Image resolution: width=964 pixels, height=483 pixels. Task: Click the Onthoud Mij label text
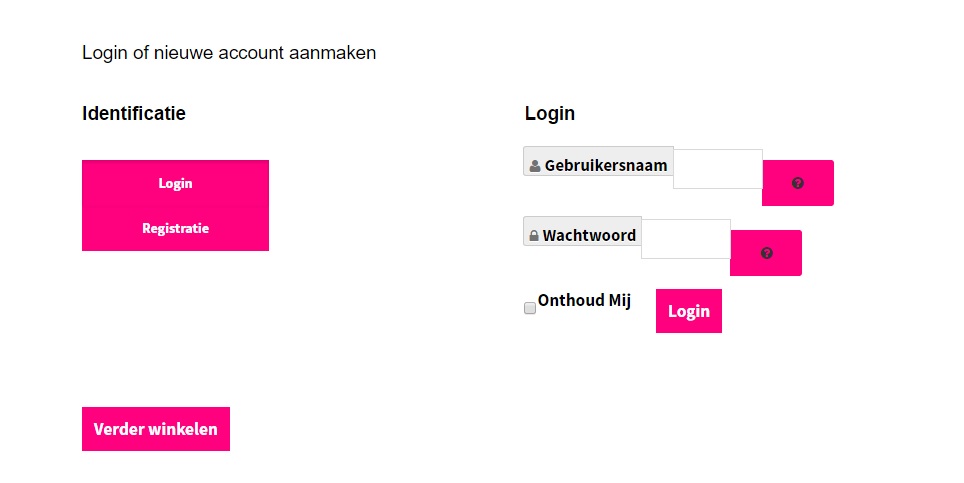(x=584, y=300)
